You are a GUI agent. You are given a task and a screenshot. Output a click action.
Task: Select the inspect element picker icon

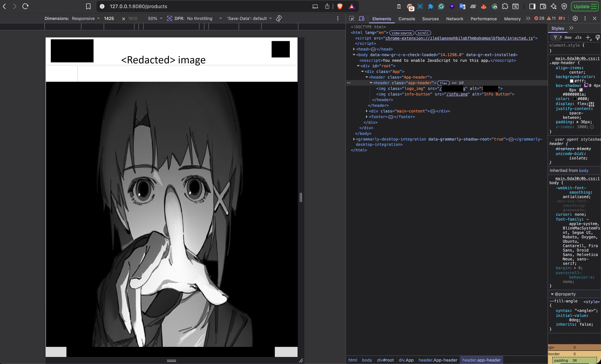(x=352, y=19)
